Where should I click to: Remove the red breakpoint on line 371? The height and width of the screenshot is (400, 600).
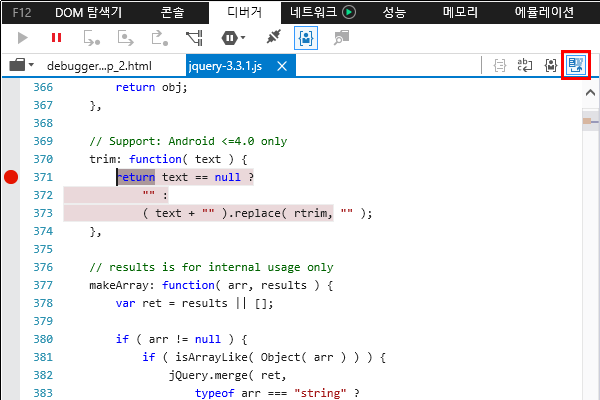pos(11,177)
